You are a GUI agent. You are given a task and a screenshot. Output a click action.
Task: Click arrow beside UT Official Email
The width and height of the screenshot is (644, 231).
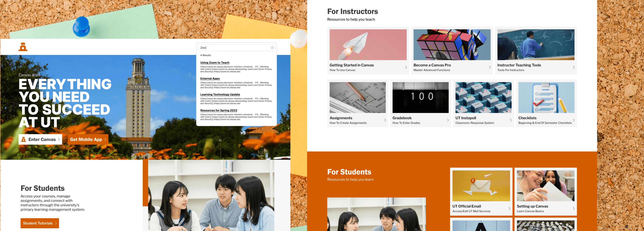(x=509, y=208)
